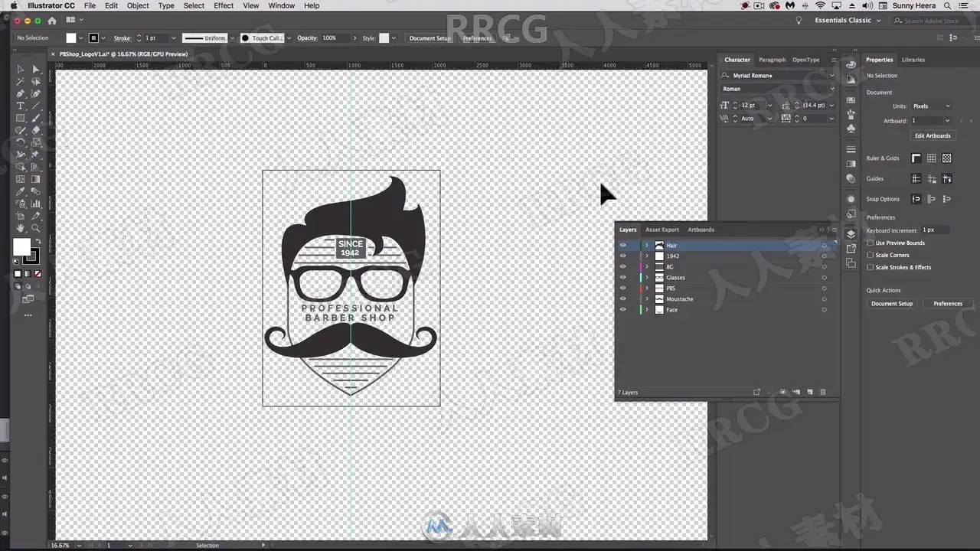
Task: Choose the Width tool
Action: pyautogui.click(x=21, y=155)
